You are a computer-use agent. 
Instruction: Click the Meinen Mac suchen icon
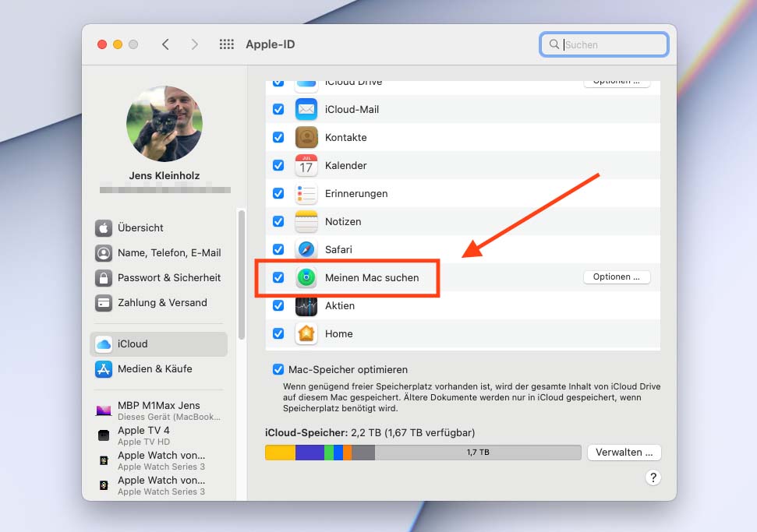click(306, 277)
